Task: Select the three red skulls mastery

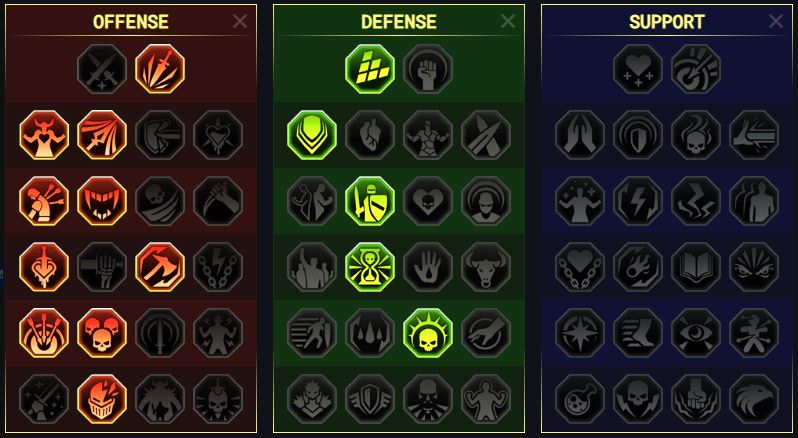Action: tap(102, 333)
